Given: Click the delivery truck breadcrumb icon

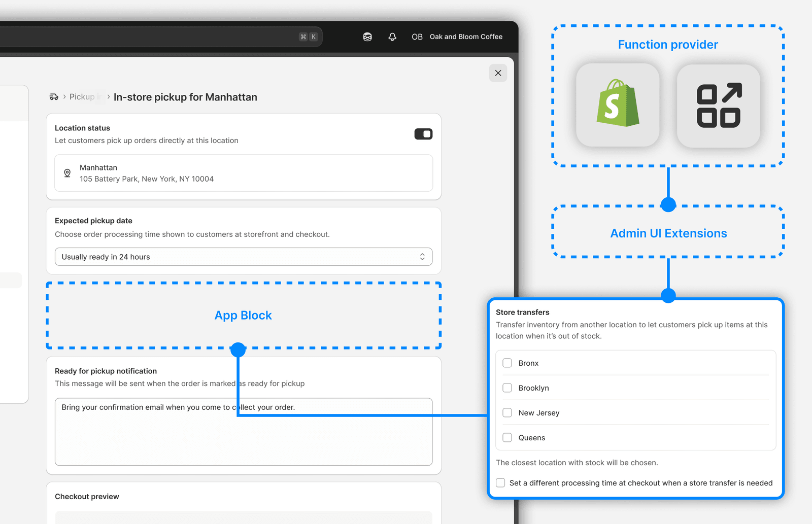Looking at the screenshot, I should [54, 97].
